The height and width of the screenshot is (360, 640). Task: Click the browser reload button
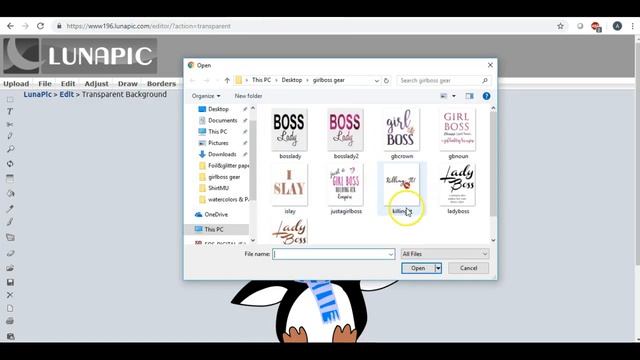pos(40,26)
